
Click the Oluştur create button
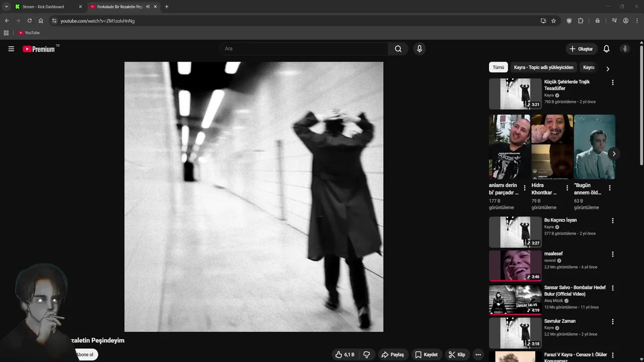point(581,49)
